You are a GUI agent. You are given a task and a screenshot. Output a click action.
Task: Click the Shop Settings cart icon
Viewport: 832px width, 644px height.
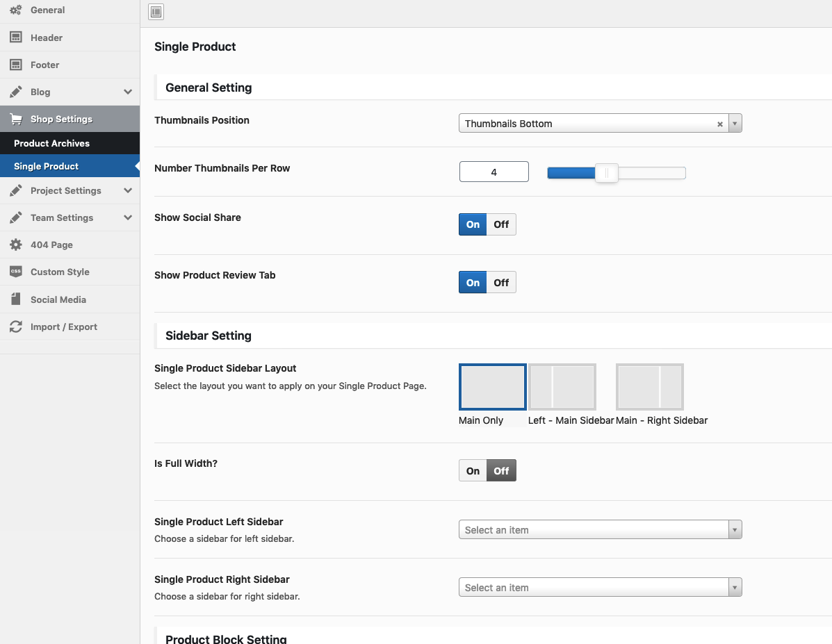(x=15, y=119)
